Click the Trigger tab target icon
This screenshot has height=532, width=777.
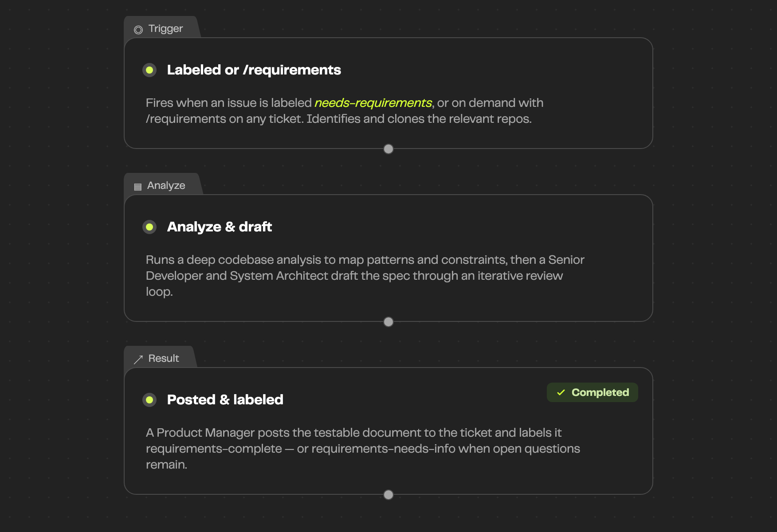click(x=138, y=30)
